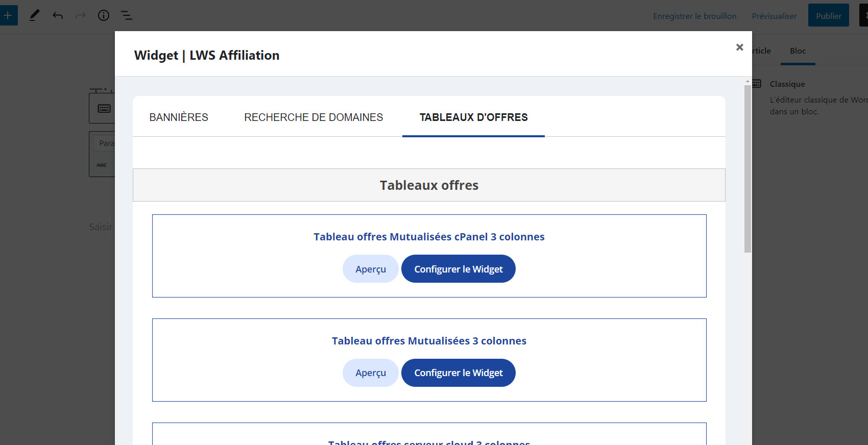The height and width of the screenshot is (445, 868).
Task: Undo with the left arrow icon
Action: click(58, 15)
